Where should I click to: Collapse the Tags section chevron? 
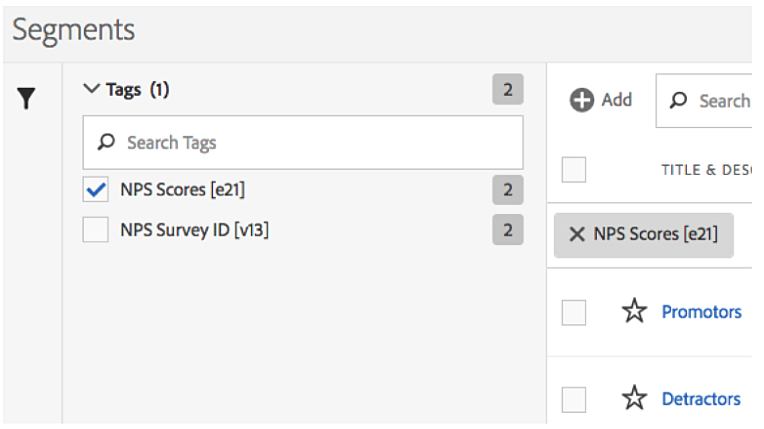92,89
